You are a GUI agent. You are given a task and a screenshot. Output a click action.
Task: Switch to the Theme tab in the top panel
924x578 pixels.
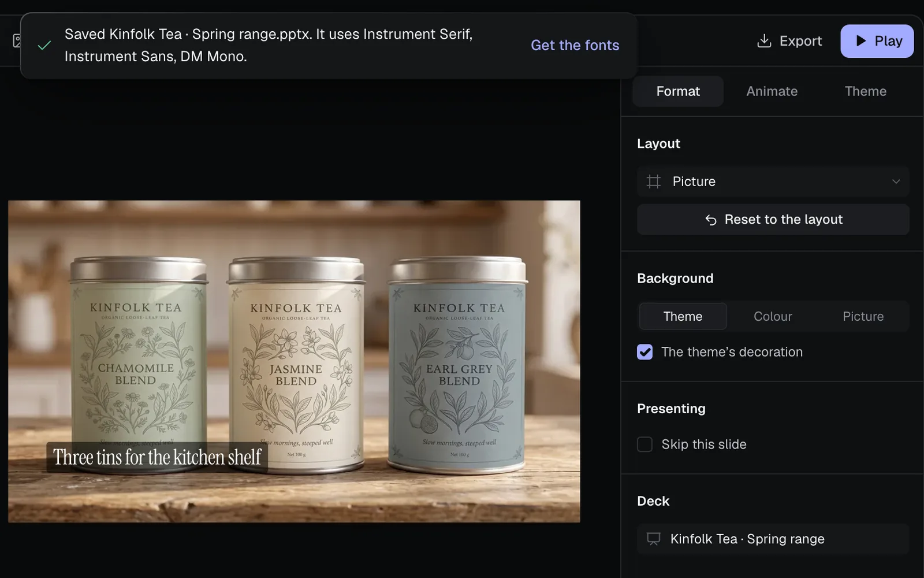(x=865, y=91)
